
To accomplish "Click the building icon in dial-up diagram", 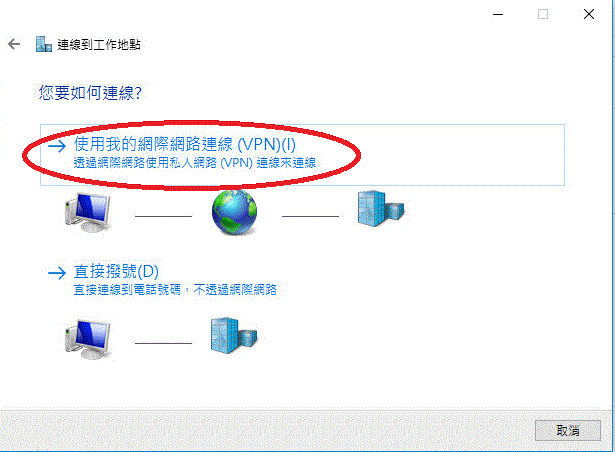I will pos(234,335).
